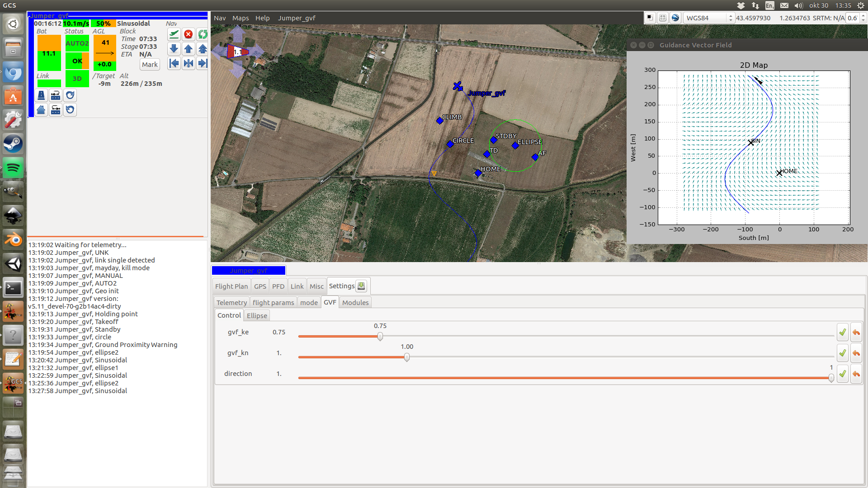
Task: Click the fit-to-window map icon
Action: pyautogui.click(x=663, y=18)
